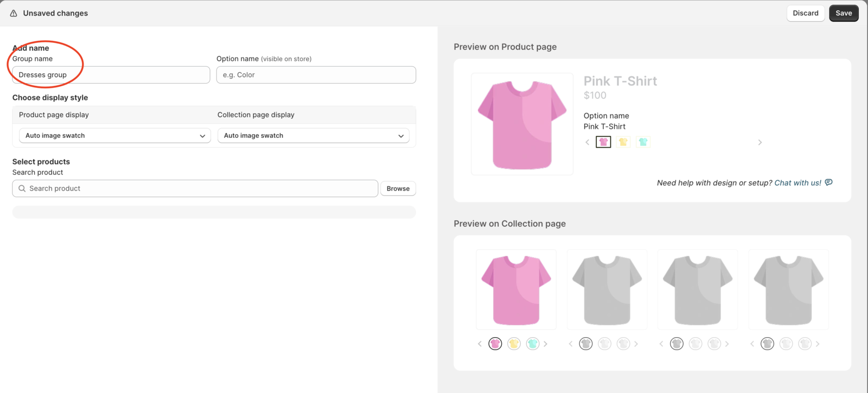Click next arrow under last gray shirt
The height and width of the screenshot is (393, 868).
point(818,344)
